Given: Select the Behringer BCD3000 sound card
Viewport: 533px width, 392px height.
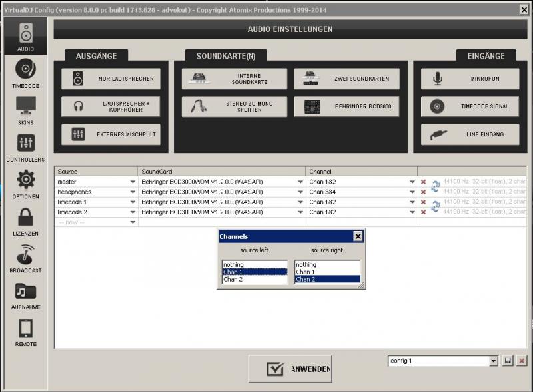Looking at the screenshot, I should (x=346, y=106).
